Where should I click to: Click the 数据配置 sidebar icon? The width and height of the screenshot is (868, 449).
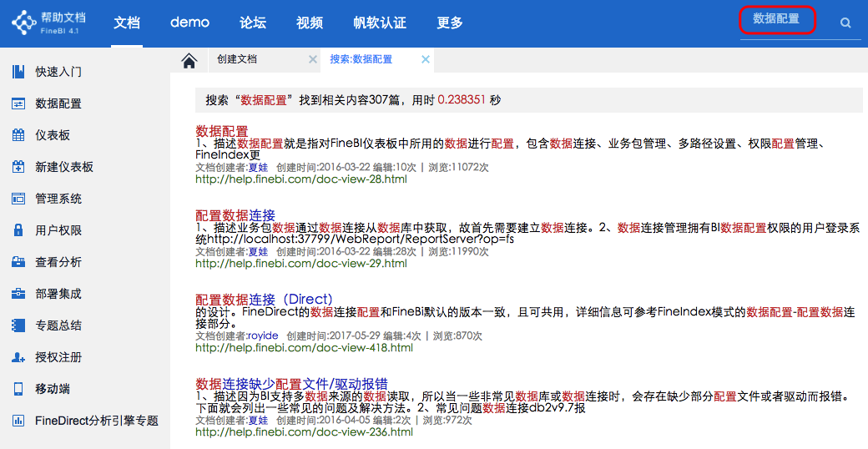[18, 103]
